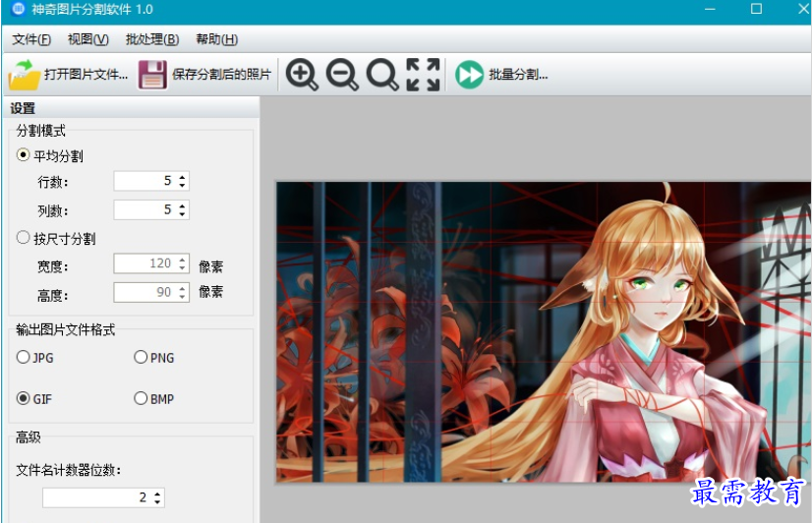Screen dimensions: 812x523
Task: Select 按尺寸分割 radio button
Action: [23, 238]
